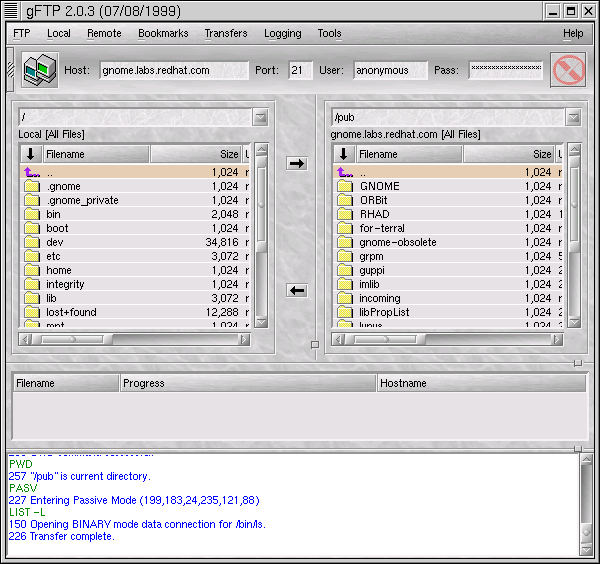Click the remote parent directory up icon
This screenshot has width=600, height=564.
(x=345, y=172)
